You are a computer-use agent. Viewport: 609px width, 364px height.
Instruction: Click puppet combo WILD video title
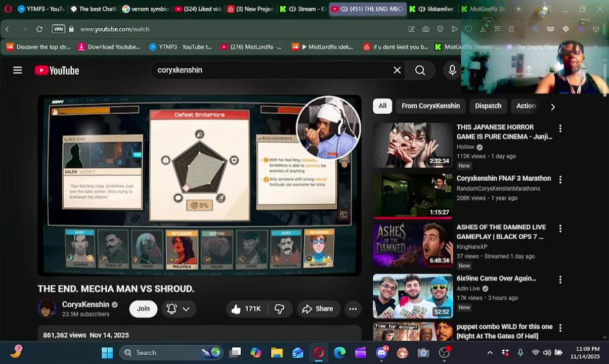pyautogui.click(x=504, y=331)
